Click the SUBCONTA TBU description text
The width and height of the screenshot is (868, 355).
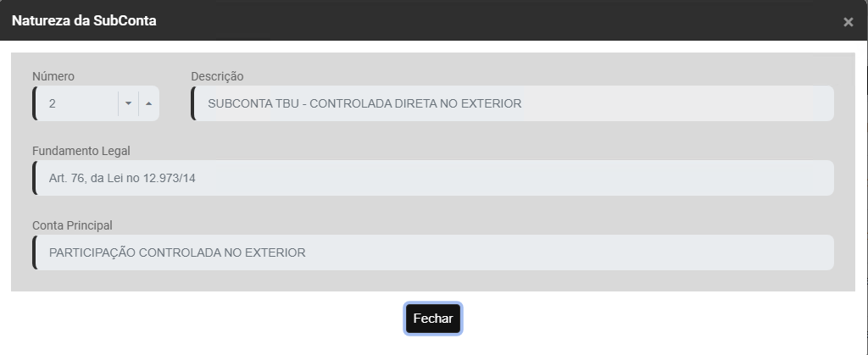click(x=364, y=103)
